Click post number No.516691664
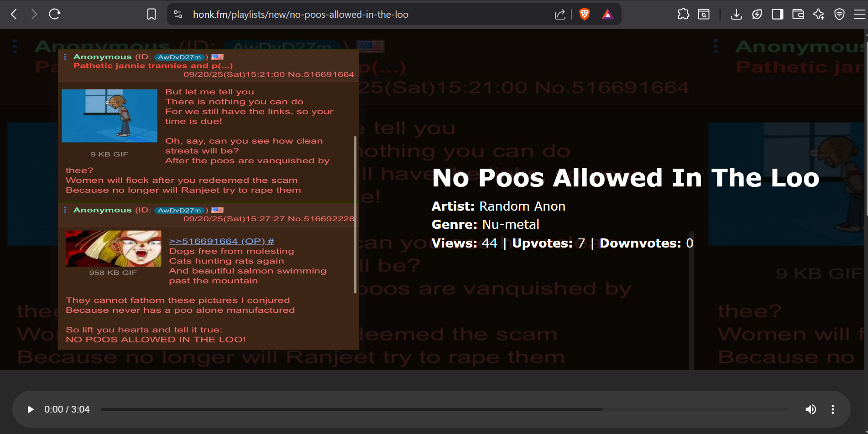 pos(321,74)
